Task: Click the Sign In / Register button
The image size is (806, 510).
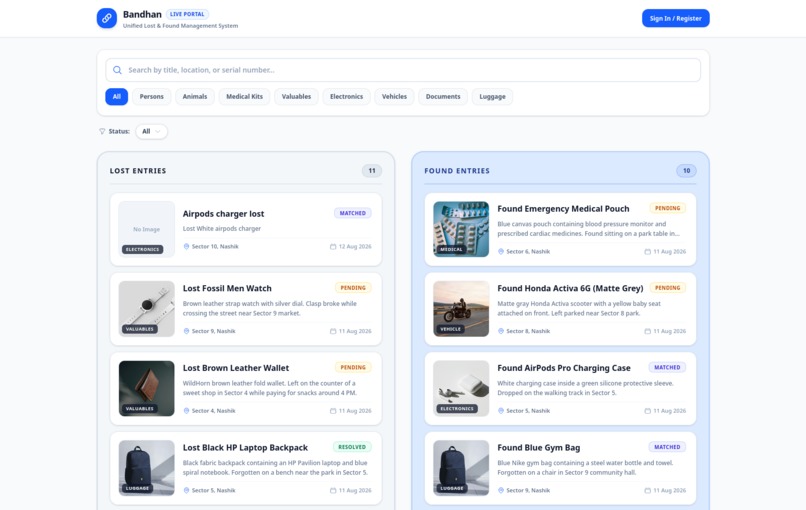Action: click(x=675, y=18)
